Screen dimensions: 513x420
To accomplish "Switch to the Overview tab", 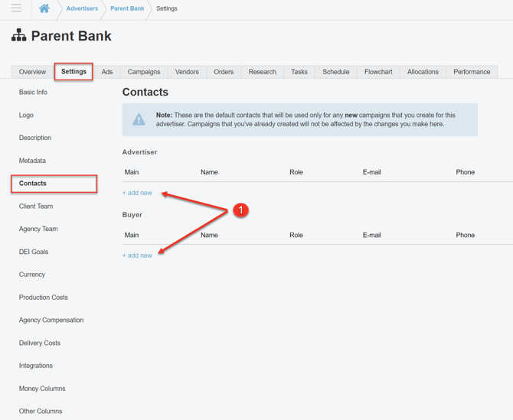I will (x=32, y=72).
